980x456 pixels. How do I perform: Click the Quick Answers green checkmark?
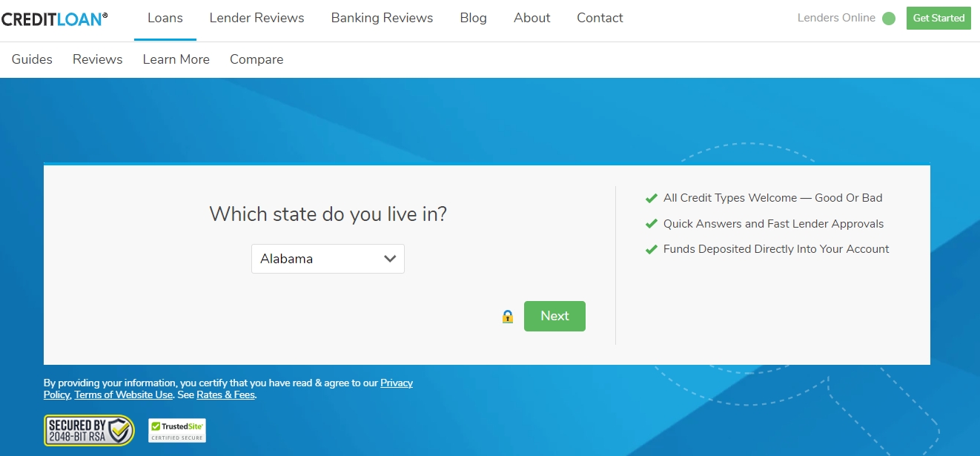[652, 224]
